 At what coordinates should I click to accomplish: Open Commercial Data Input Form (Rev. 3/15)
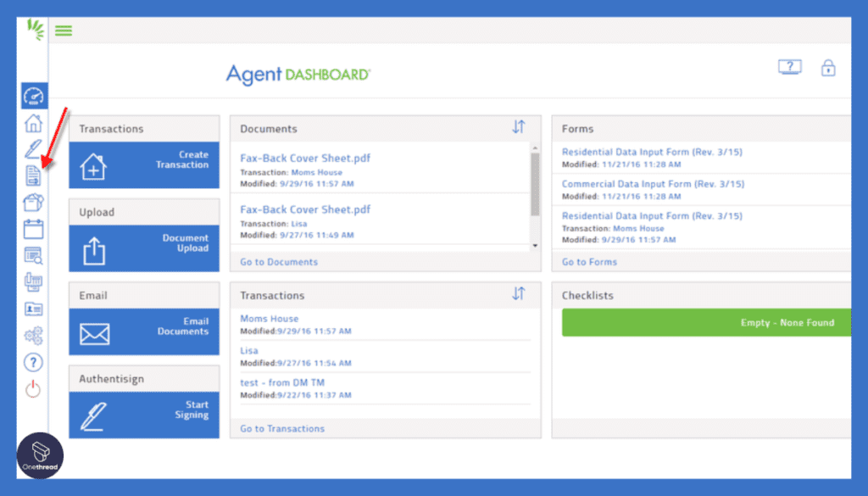coord(654,184)
